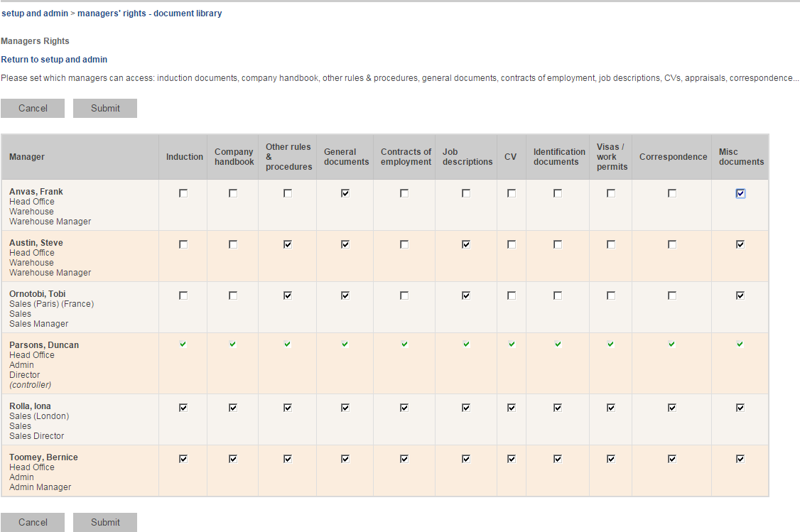The height and width of the screenshot is (532, 800).
Task: Check Visas / work permits for Austin, Steve
Action: 611,244
